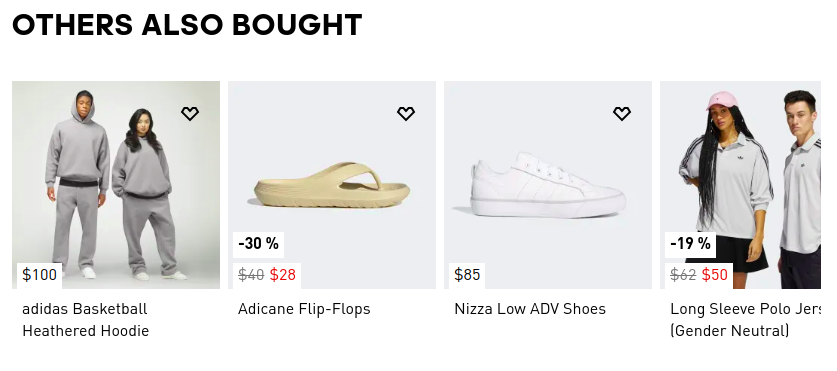Favorite the Nizza Low ADV Shoes
This screenshot has width=837, height=371.
click(622, 113)
